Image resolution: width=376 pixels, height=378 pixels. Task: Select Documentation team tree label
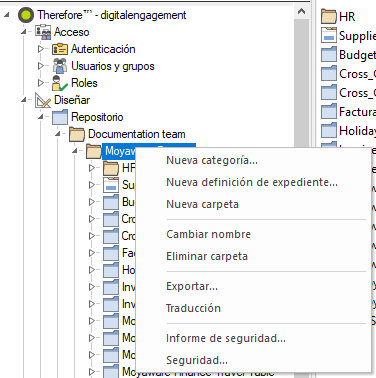(137, 134)
